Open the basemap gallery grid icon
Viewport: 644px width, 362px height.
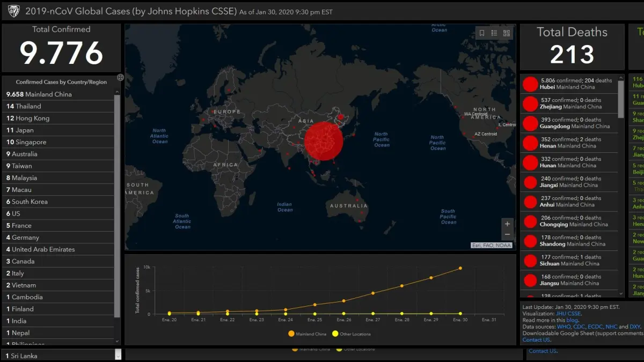[x=507, y=33]
